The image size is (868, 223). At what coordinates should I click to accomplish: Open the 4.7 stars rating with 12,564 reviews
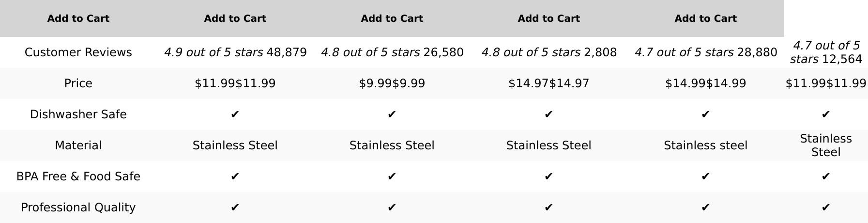tap(825, 52)
